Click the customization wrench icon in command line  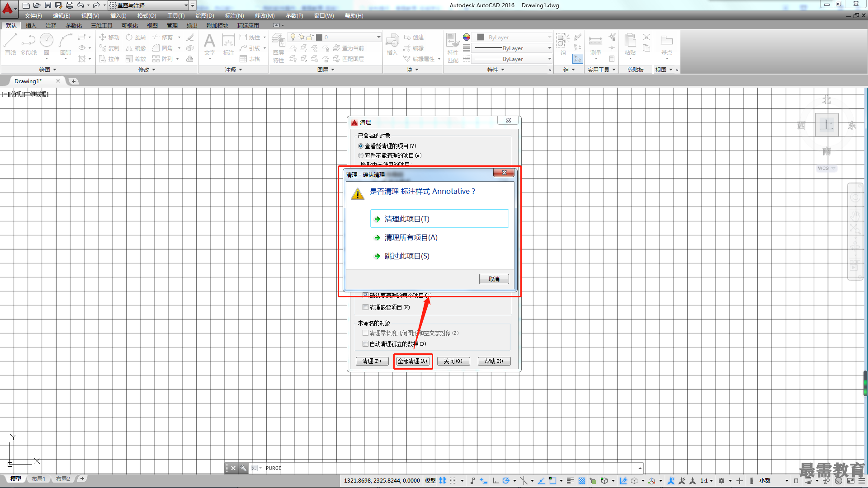243,468
